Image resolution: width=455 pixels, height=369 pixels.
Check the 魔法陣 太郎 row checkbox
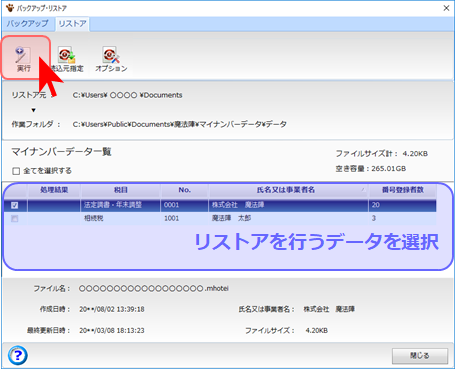(x=15, y=219)
